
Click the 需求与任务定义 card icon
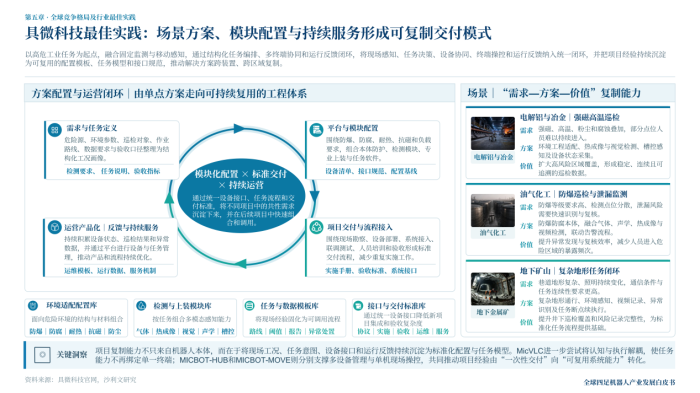[54, 130]
